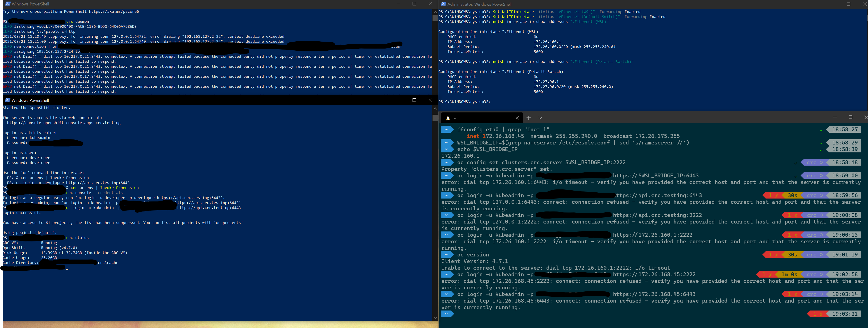Click scrollbar thumb in crc daemon window
868x328 pixels.
[x=435, y=18]
